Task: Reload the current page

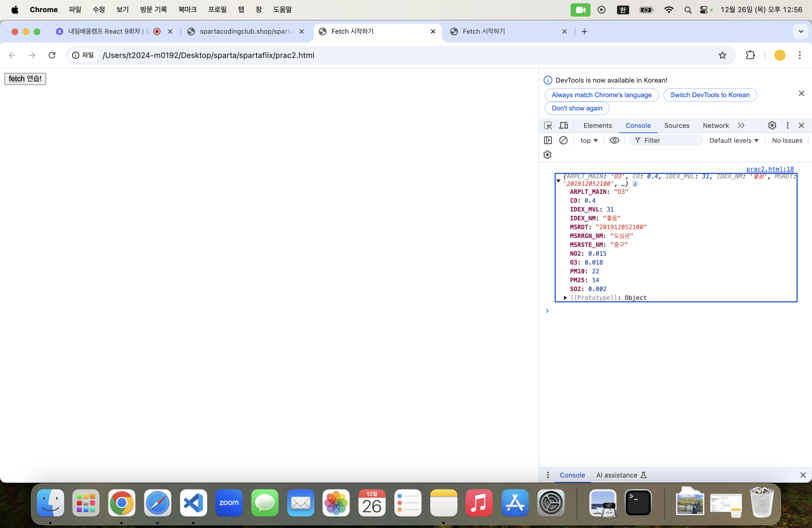Action: (x=52, y=55)
